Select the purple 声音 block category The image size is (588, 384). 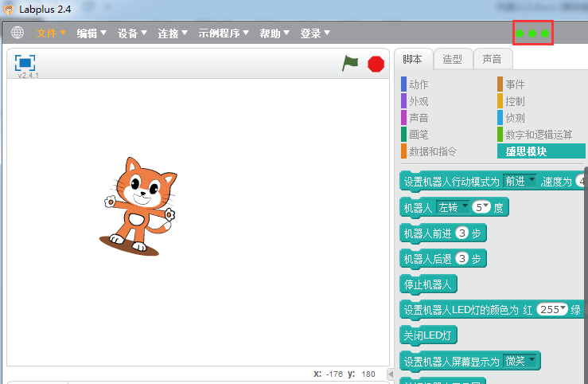pos(415,117)
